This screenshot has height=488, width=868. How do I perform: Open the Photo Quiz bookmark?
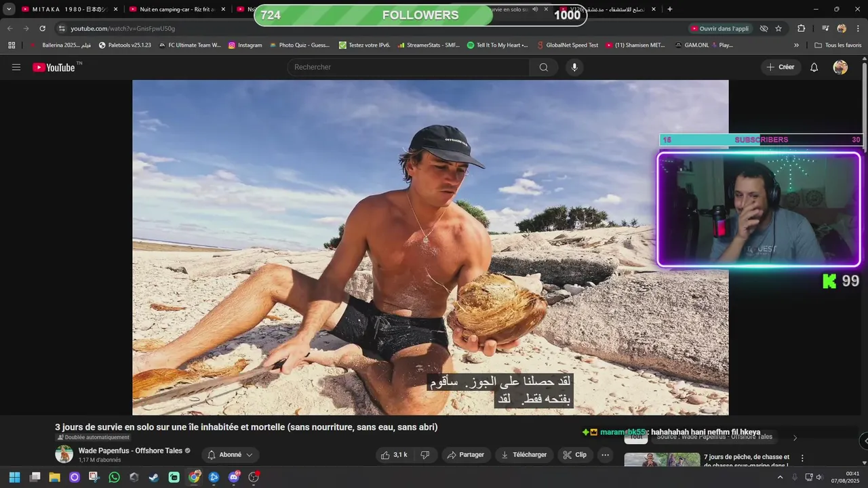(x=299, y=45)
